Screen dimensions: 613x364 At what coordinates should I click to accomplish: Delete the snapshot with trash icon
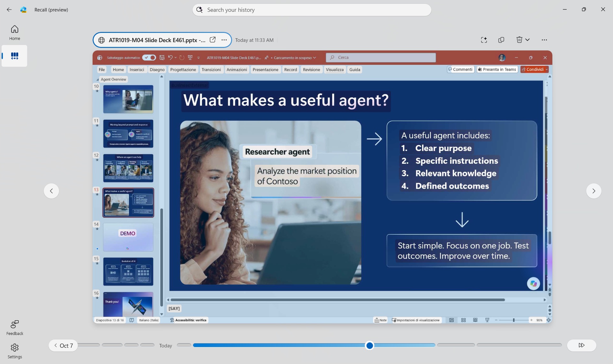click(519, 40)
